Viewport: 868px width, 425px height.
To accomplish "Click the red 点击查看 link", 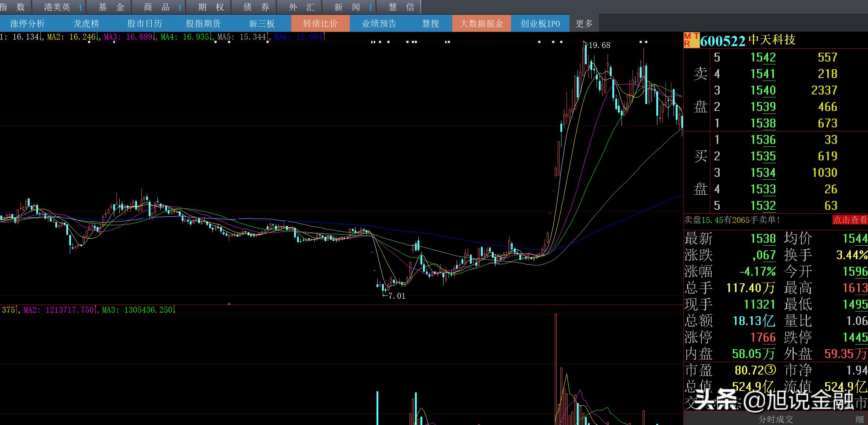I will (x=850, y=220).
